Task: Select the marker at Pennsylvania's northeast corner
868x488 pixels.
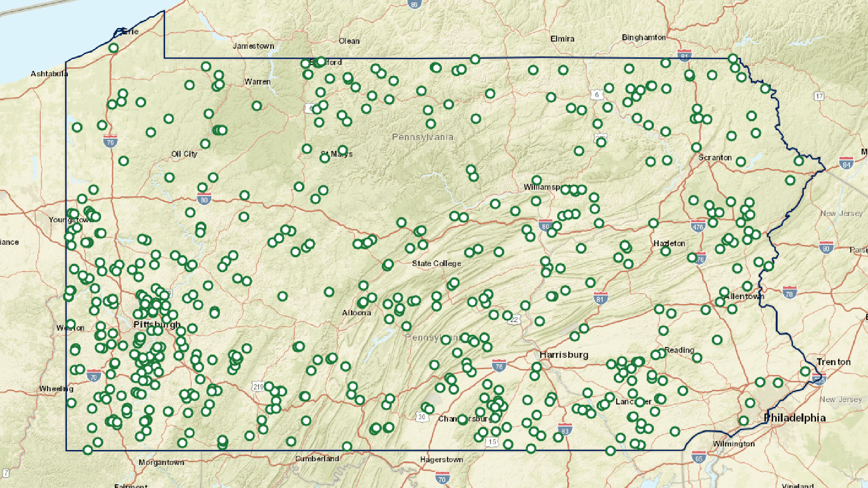Action: tap(733, 59)
